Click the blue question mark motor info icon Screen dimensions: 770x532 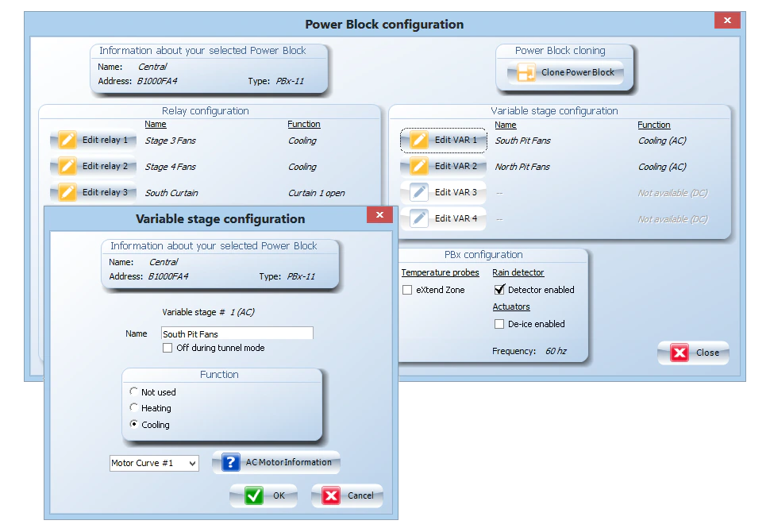230,463
